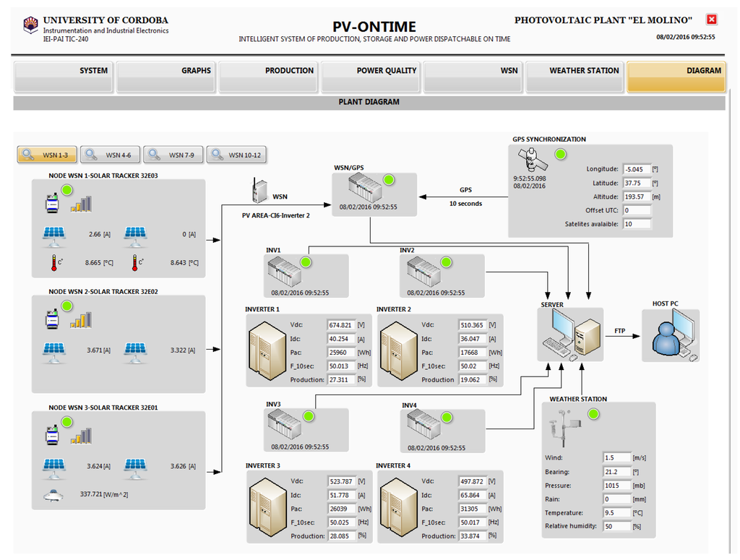Click the Weather Station green status LED
This screenshot has height=560, width=740.
click(x=593, y=414)
